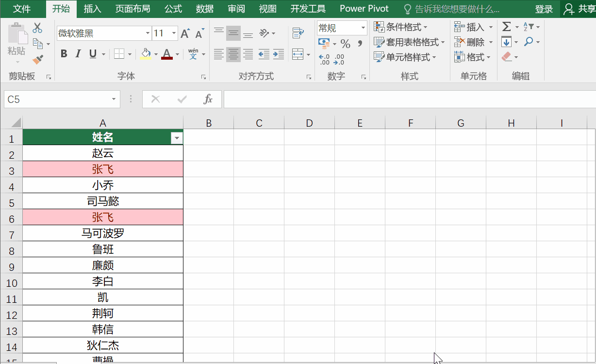Viewport: 596px width, 364px height.
Task: Toggle Bold formatting
Action: tap(64, 54)
